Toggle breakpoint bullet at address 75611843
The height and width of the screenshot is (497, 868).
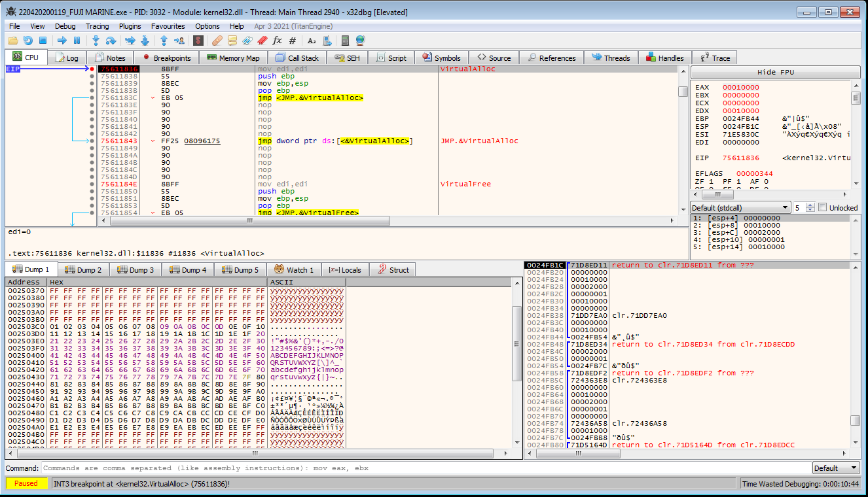coord(92,141)
